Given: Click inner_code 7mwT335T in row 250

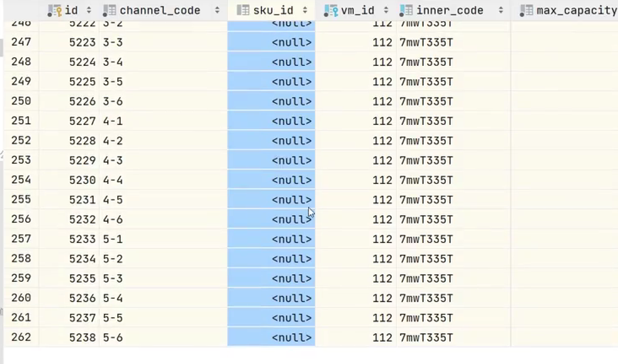Looking at the screenshot, I should click(453, 101).
